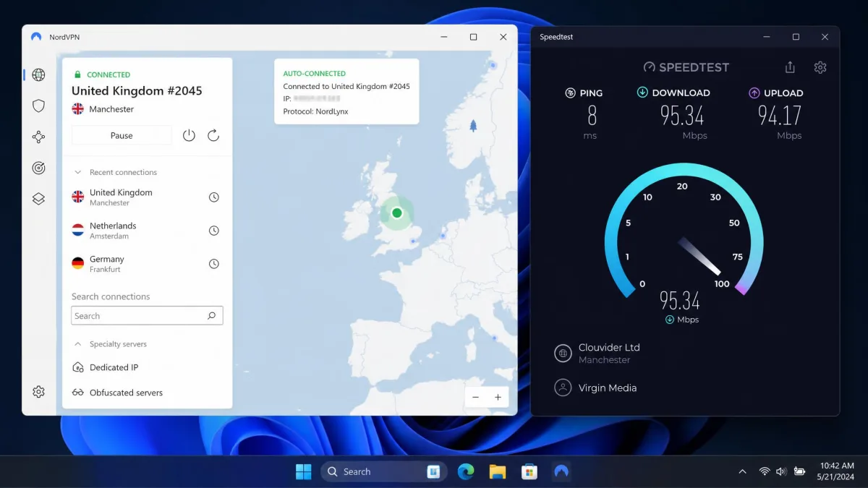Click the Speedtest share icon
The height and width of the screenshot is (488, 868).
pos(790,67)
